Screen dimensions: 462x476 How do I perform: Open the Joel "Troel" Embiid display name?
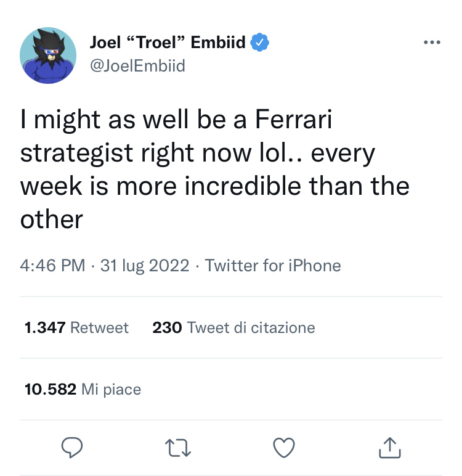click(168, 42)
